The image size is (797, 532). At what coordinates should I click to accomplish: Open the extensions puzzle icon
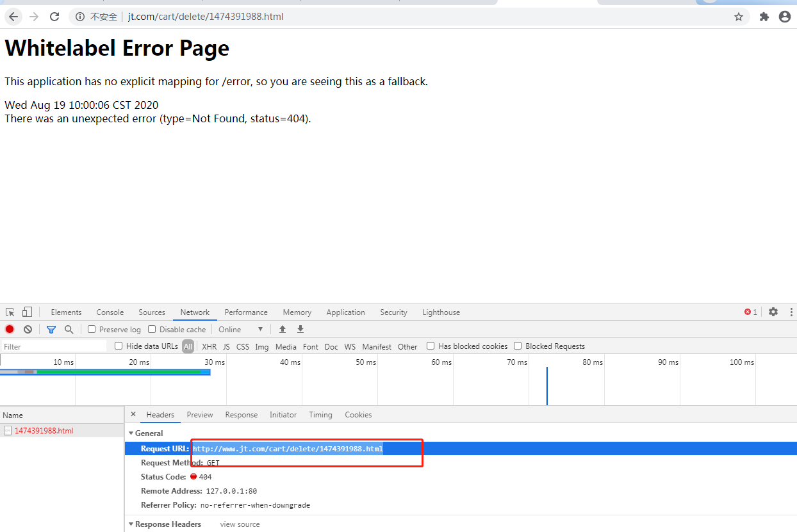tap(764, 17)
